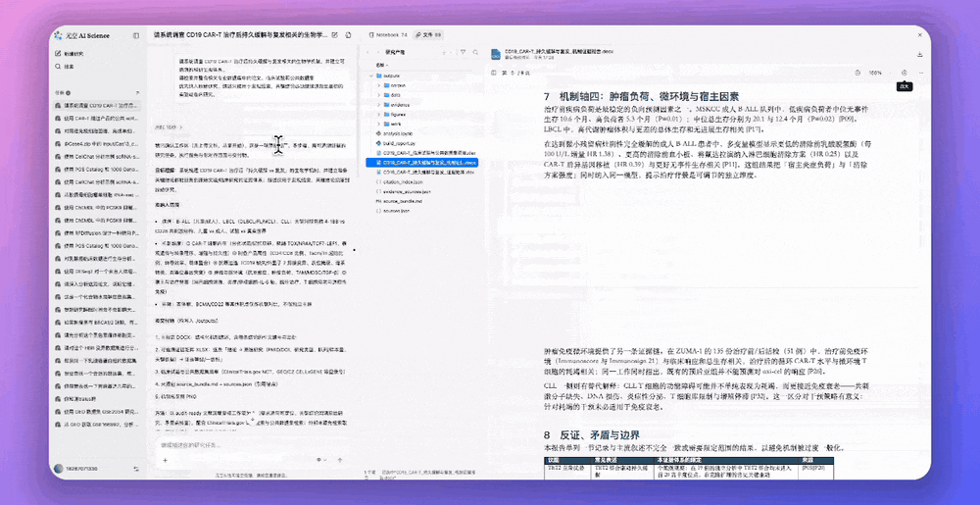This screenshot has width=980, height=505.
Task: Open the more options ellipsis in document viewer
Action: pos(920,73)
